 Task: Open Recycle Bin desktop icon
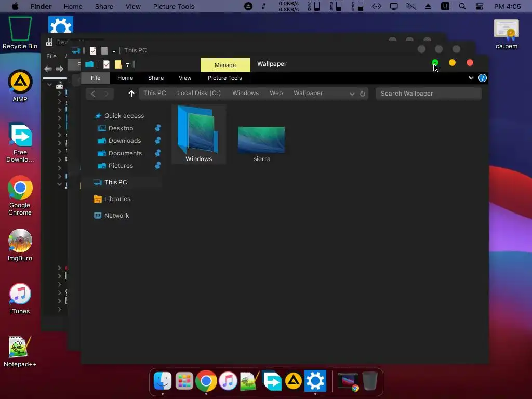coord(20,33)
